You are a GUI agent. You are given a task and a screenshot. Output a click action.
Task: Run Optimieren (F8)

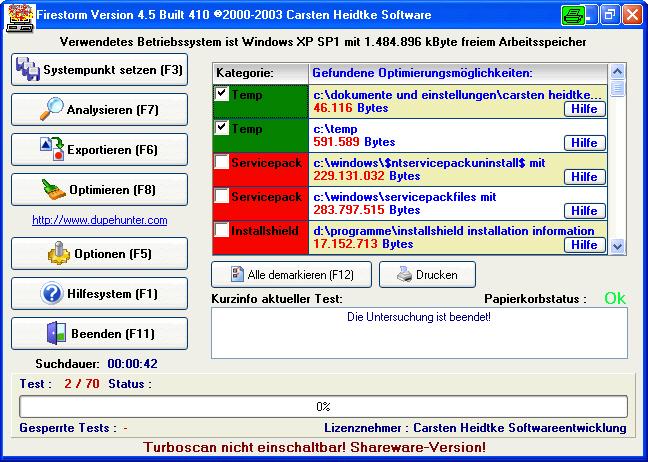[100, 190]
